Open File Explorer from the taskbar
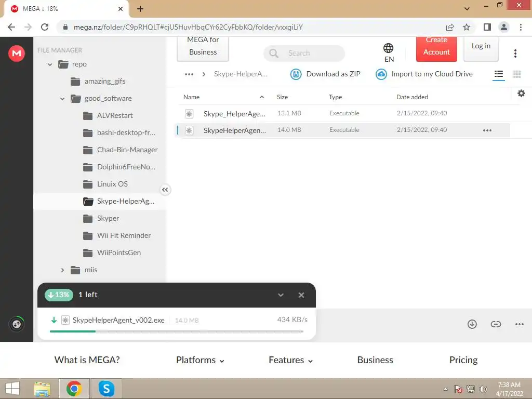Image resolution: width=532 pixels, height=399 pixels. (42, 389)
